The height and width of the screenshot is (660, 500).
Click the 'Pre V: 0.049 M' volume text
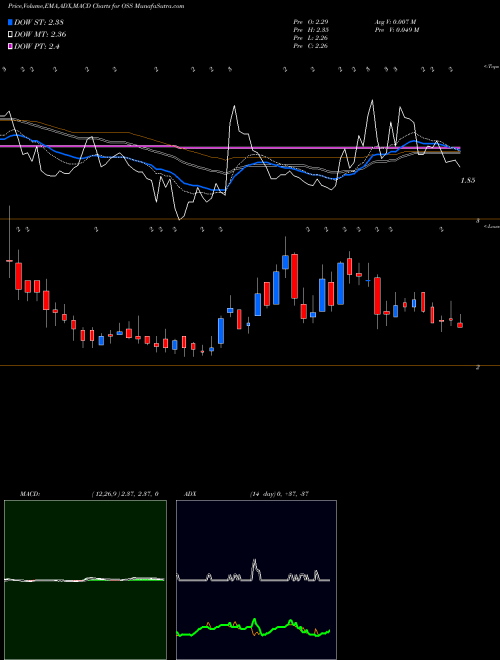pyautogui.click(x=396, y=29)
